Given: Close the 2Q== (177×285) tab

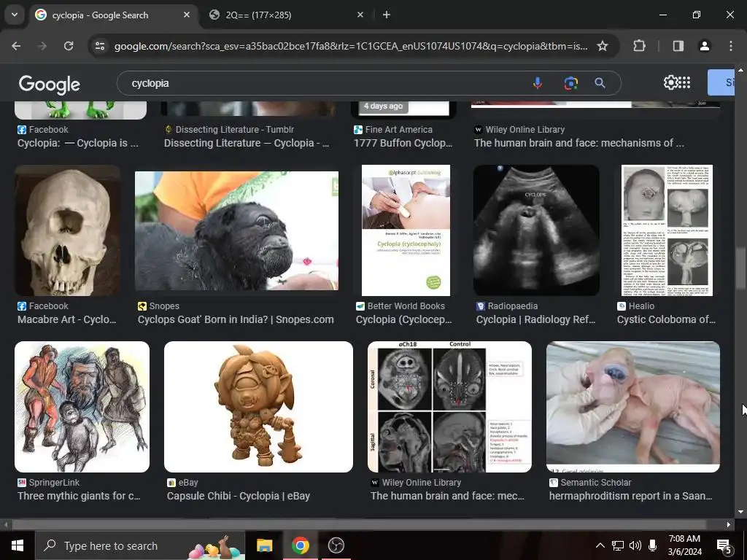Looking at the screenshot, I should [360, 15].
